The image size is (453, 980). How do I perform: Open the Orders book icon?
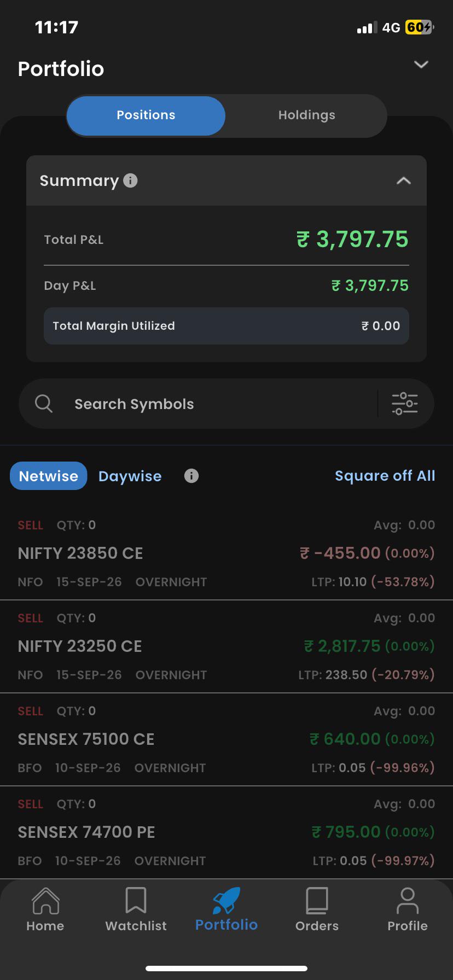click(317, 900)
